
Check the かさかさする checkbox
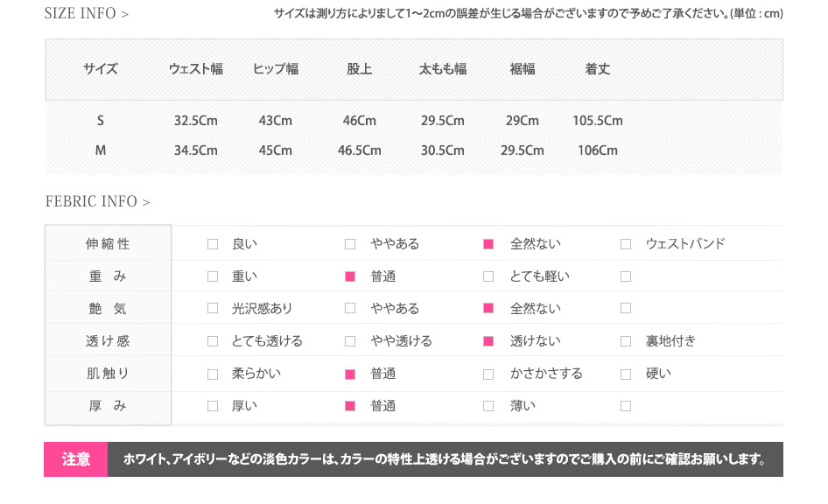pyautogui.click(x=488, y=374)
